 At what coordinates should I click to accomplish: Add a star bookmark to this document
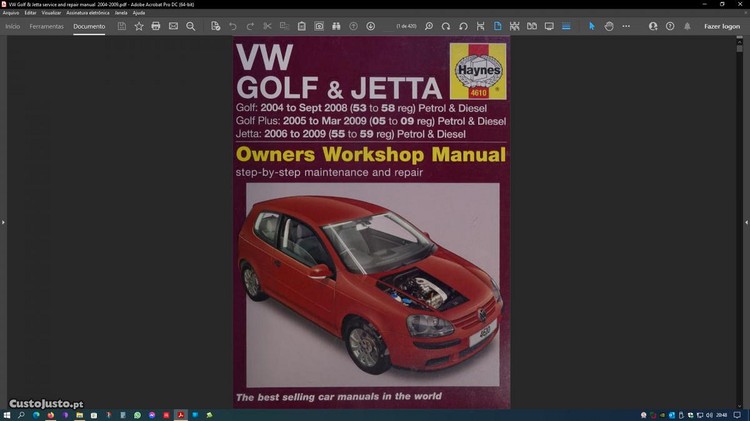pos(139,26)
